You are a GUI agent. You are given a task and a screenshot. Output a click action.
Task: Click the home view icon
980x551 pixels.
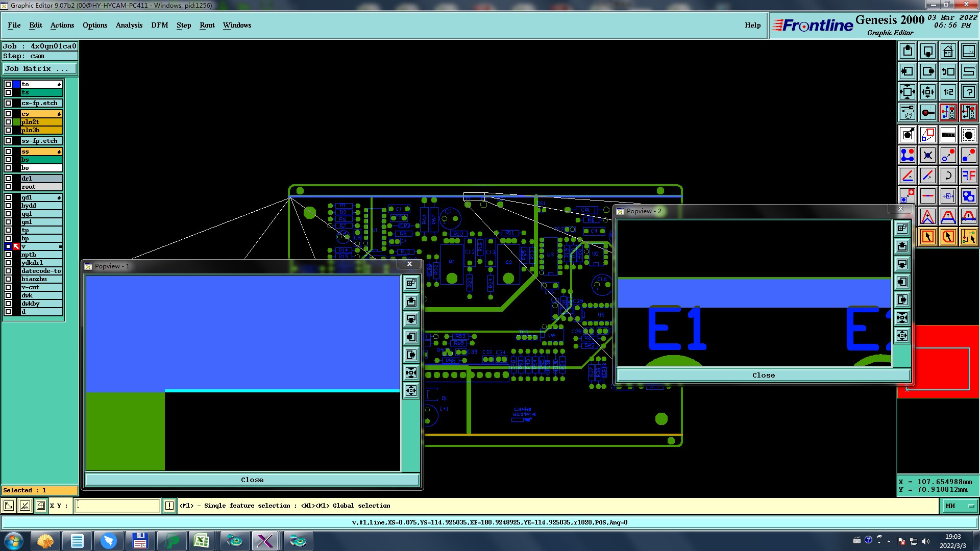pyautogui.click(x=948, y=51)
